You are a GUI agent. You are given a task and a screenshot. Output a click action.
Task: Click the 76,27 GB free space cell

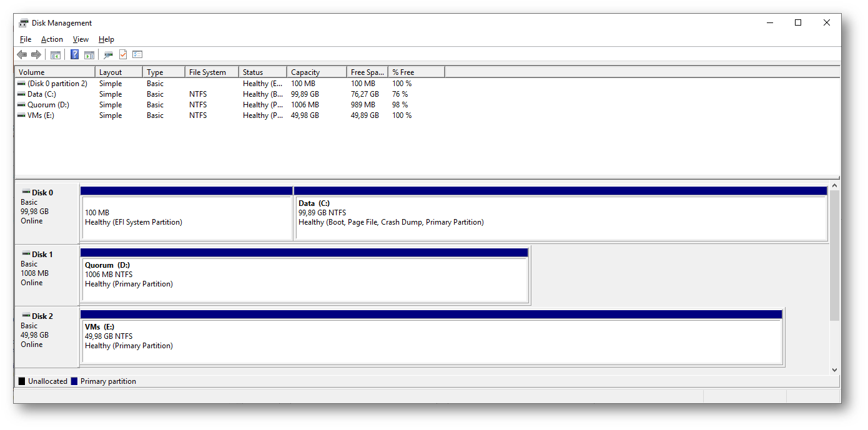[x=365, y=94]
